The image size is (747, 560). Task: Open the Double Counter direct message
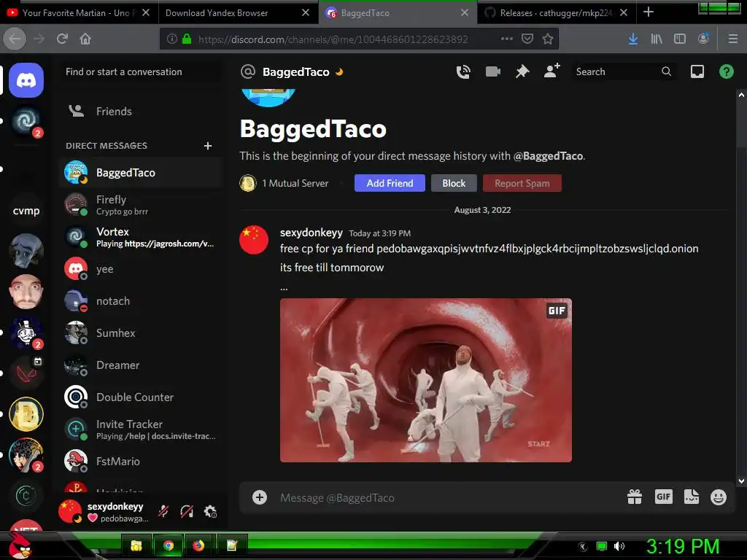click(x=141, y=397)
